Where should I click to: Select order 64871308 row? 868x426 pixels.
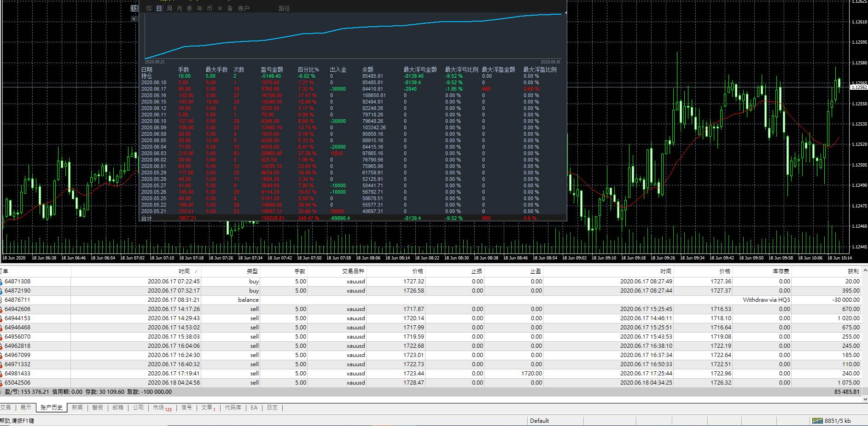(x=431, y=281)
